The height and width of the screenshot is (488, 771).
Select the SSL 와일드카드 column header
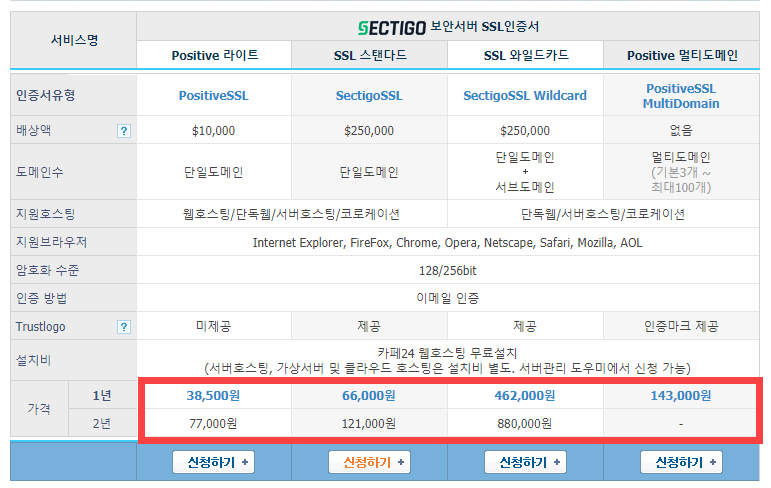[x=526, y=55]
